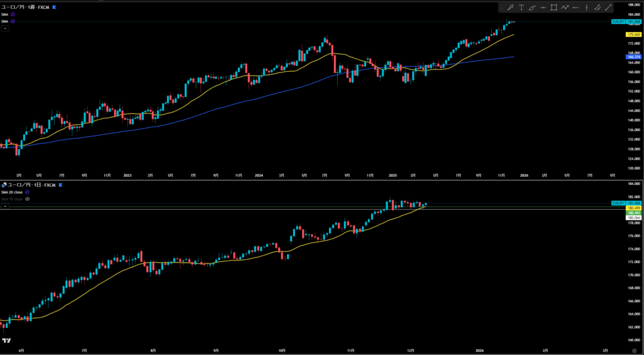Pick the rectangle shape tool
The image size is (644, 355).
point(554,8)
